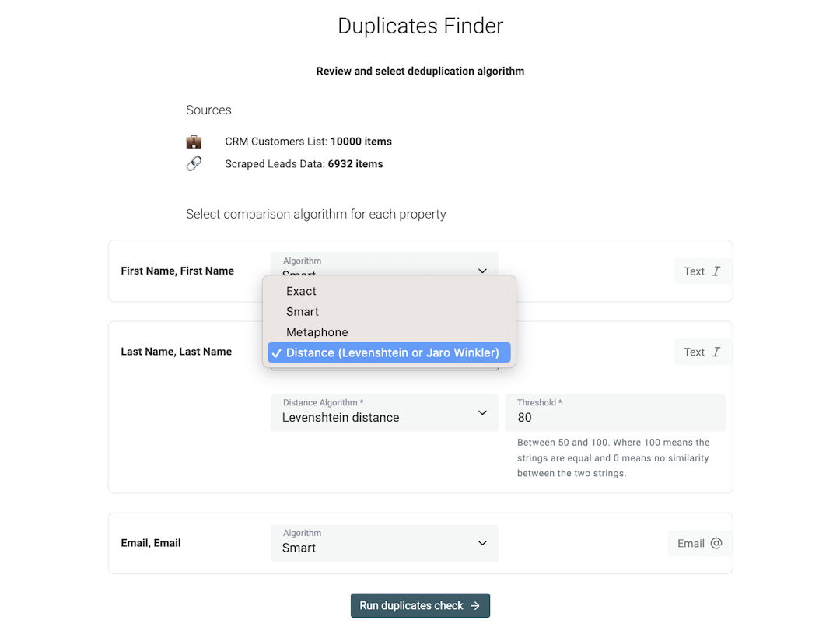The width and height of the screenshot is (840, 641).
Task: Select Smart from the open algorithm list
Action: click(x=303, y=311)
